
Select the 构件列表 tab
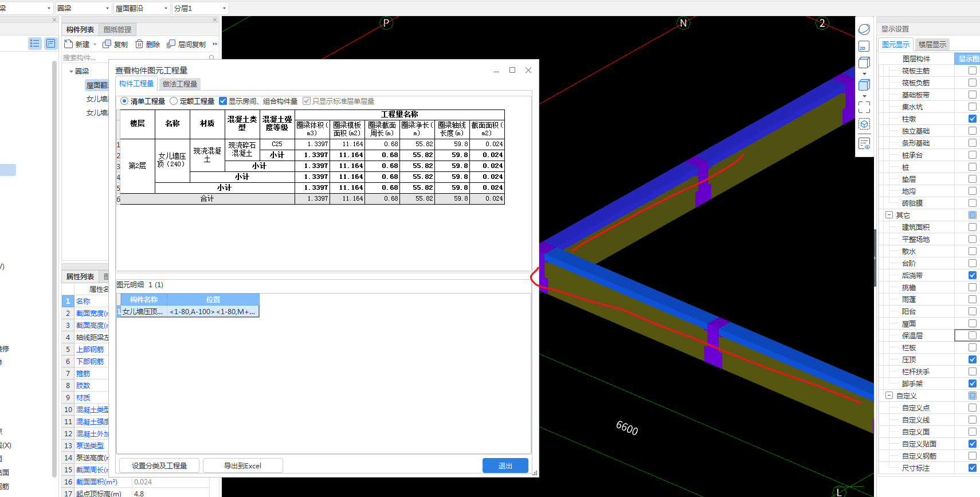[80, 29]
